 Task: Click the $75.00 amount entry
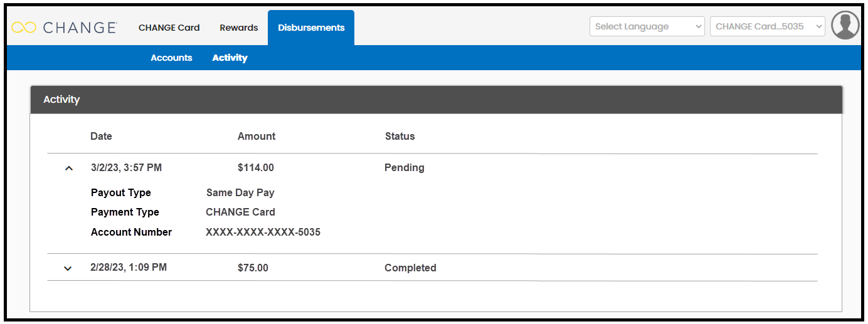point(253,268)
